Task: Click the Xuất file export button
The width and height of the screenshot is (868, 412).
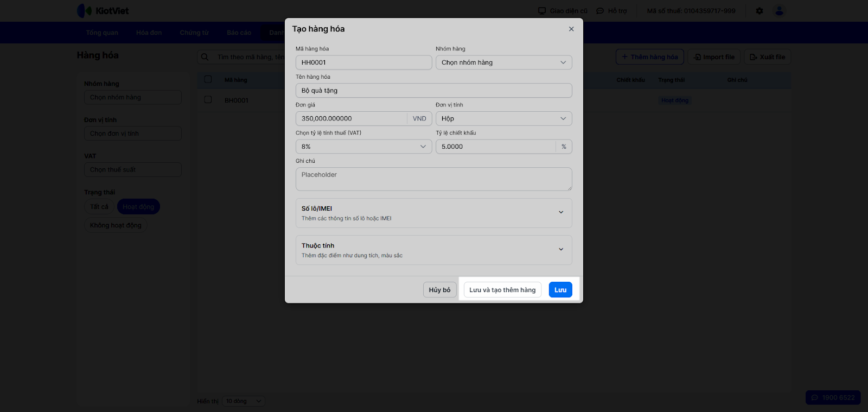Action: coord(767,57)
